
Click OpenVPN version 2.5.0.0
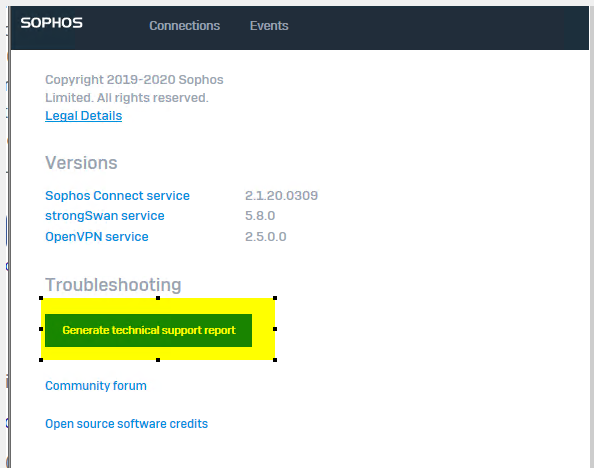(266, 236)
